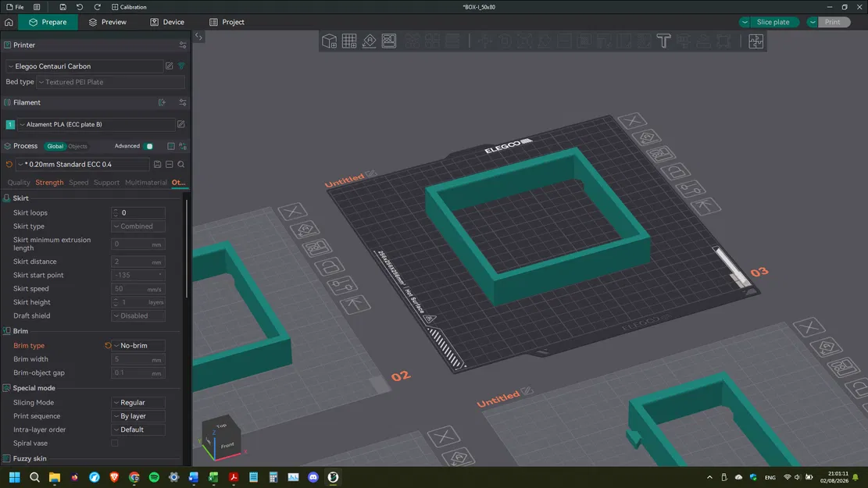This screenshot has height=488, width=868.
Task: Collapse the left sidebar with the chevron
Action: click(x=198, y=36)
